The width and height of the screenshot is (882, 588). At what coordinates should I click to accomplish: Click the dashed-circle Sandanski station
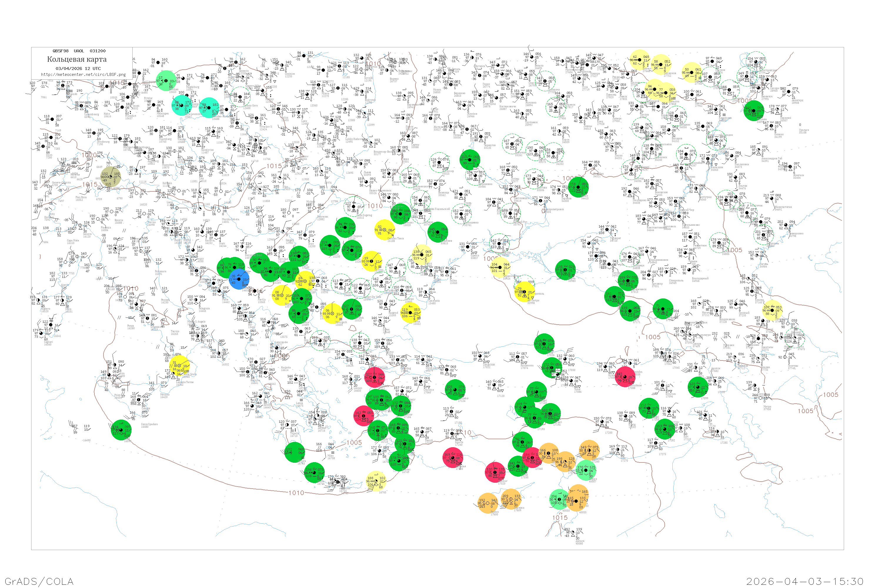(x=320, y=341)
